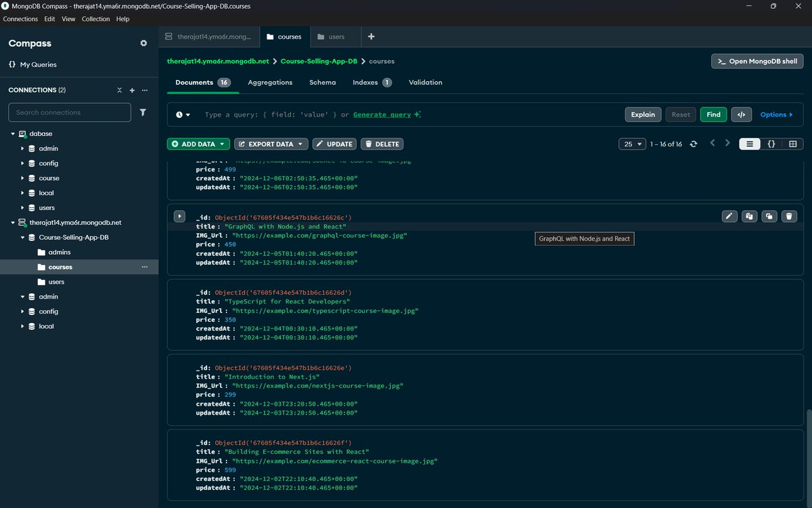Delete the GraphQL document via trash icon
This screenshot has height=508, width=812.
(789, 216)
